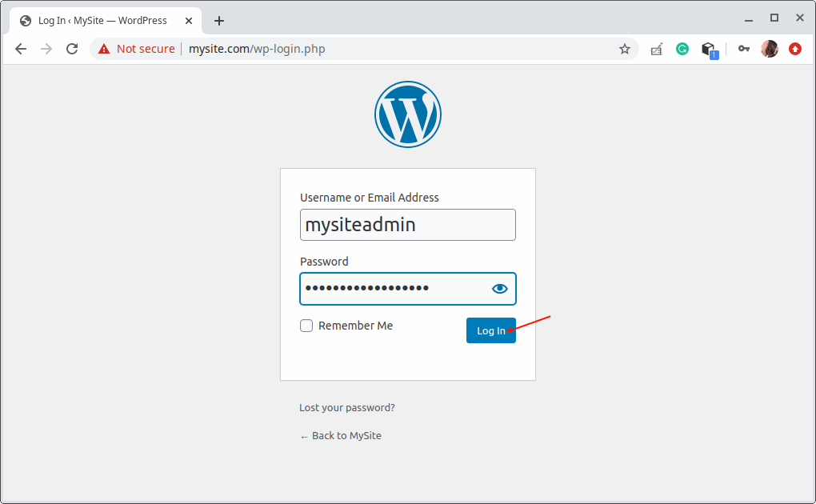Go back to the previous page
The width and height of the screenshot is (816, 504).
point(21,49)
